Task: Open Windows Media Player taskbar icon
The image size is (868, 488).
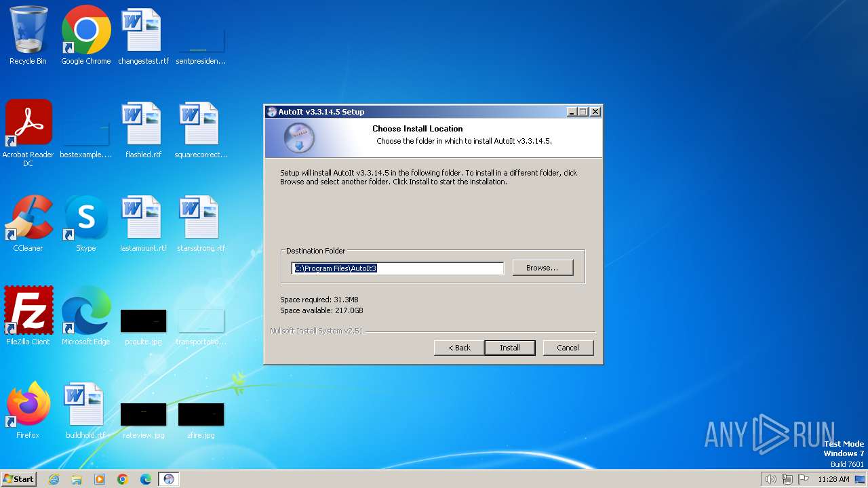Action: [100, 479]
